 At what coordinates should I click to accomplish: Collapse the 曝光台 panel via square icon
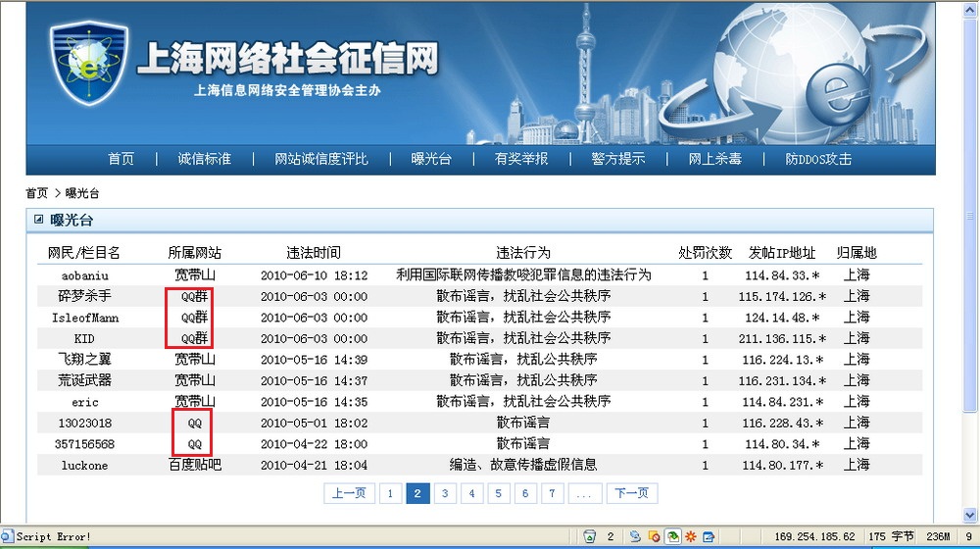(38, 220)
